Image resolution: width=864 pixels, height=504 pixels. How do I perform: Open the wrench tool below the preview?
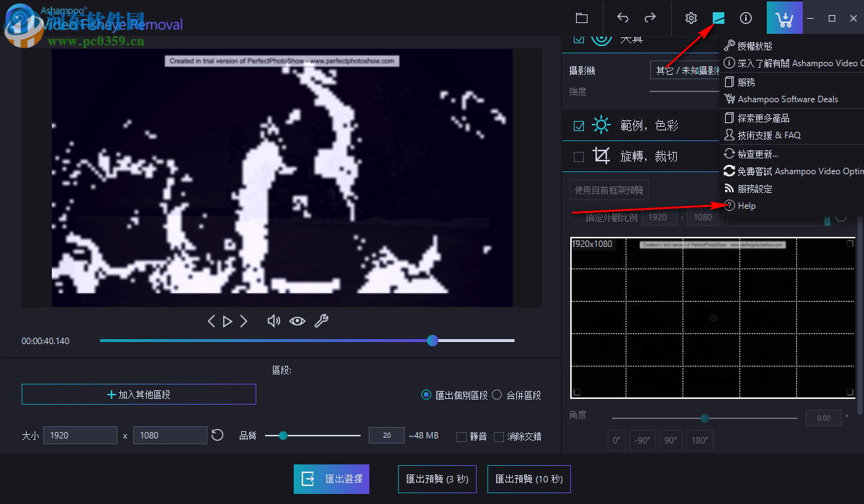pos(321,320)
